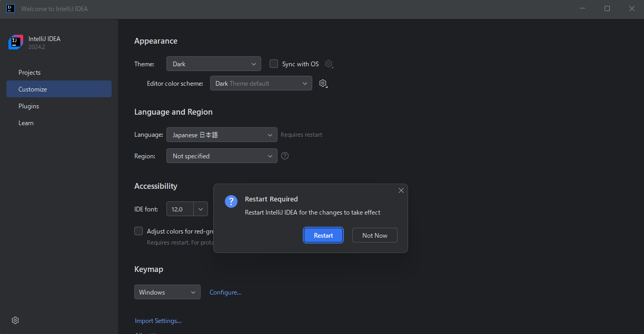Open IDE font size dropdown arrow
The height and width of the screenshot is (334, 644).
coord(201,209)
